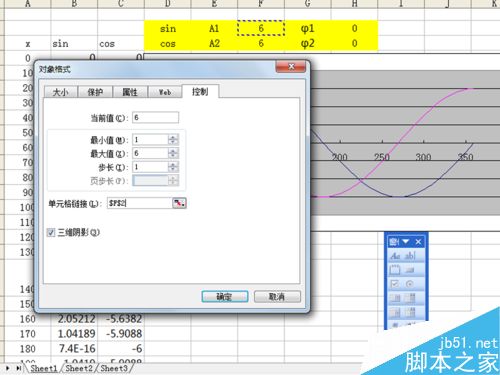This screenshot has width=500, height=375.
Task: Select the yellow 'cos' cell in column D
Action: point(168,43)
